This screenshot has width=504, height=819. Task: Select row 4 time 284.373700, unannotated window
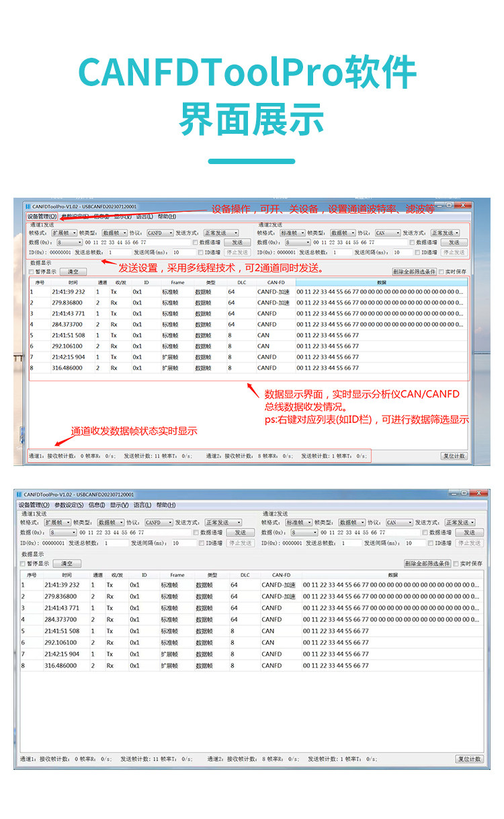pos(60,619)
